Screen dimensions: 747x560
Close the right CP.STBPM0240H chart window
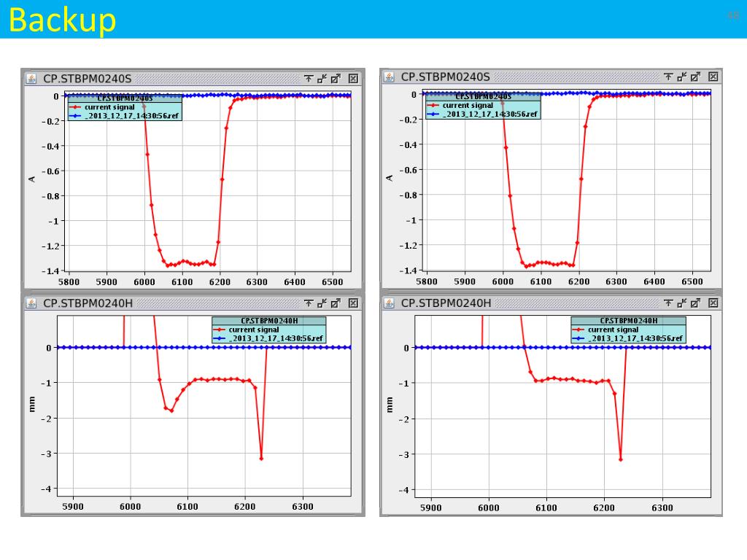click(713, 303)
